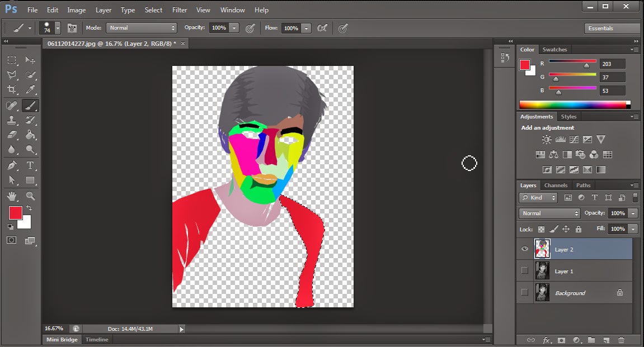Select the Hand tool
The width and height of the screenshot is (644, 347).
(12, 196)
